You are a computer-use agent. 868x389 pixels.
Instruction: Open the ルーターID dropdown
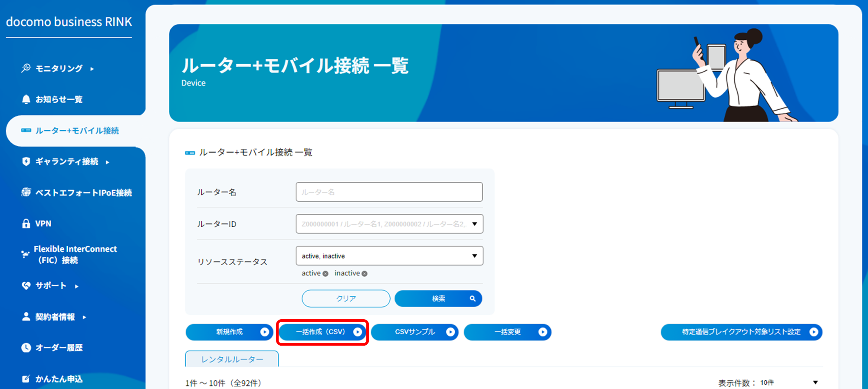(x=389, y=224)
